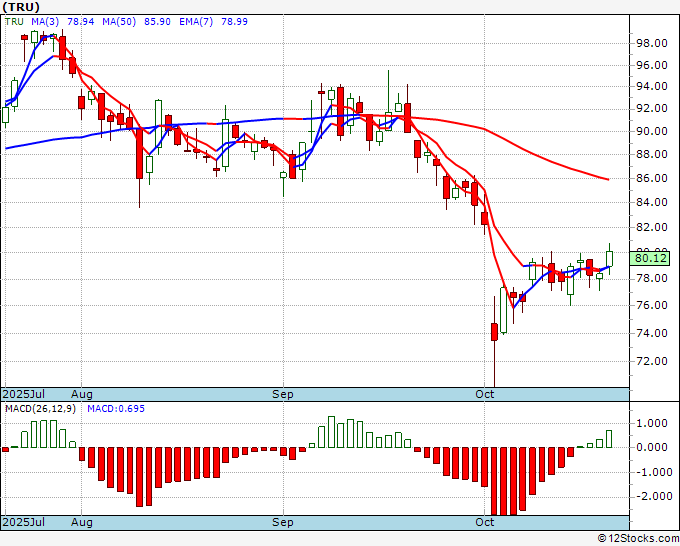Viewport: 680px width, 546px height.
Task: Click the MACD:0.695 value label
Action: pos(116,409)
